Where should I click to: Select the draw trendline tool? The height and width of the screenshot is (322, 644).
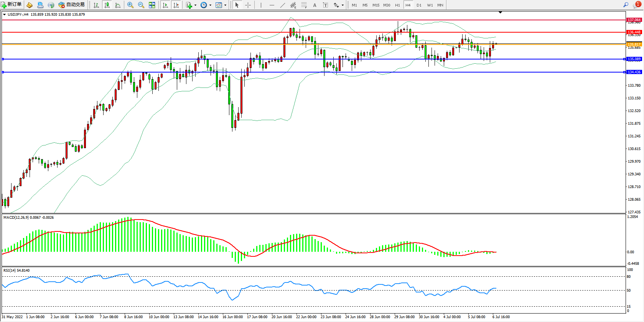click(x=283, y=5)
